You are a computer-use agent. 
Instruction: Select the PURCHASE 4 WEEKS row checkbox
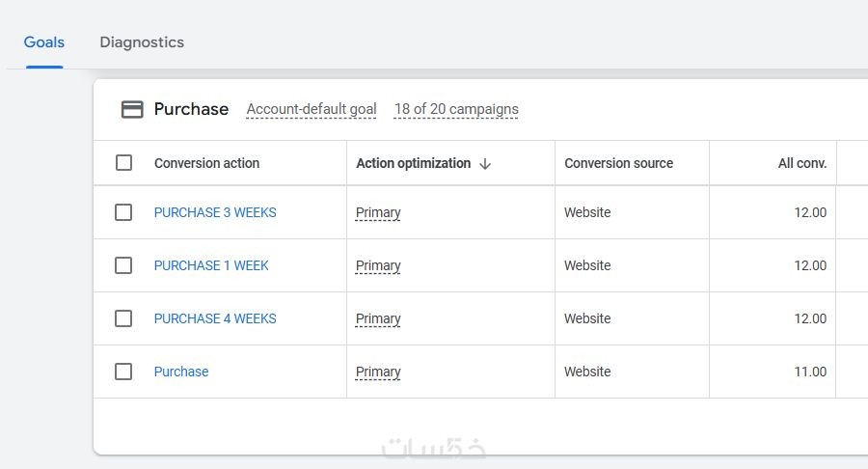[x=123, y=318]
